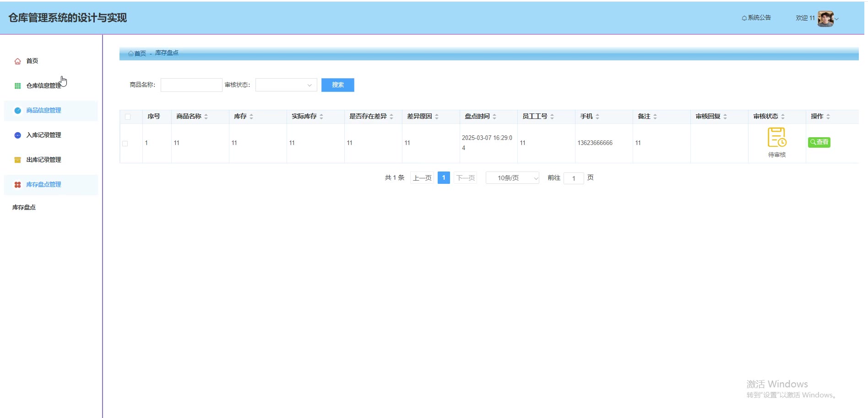Click the inbound record management icon
Screen dimensions: 868x418
[x=17, y=135]
